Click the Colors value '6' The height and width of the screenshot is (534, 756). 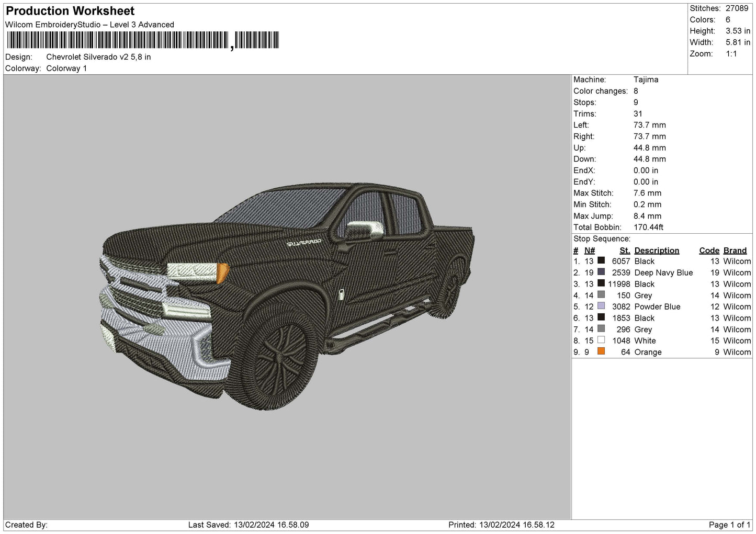point(728,20)
